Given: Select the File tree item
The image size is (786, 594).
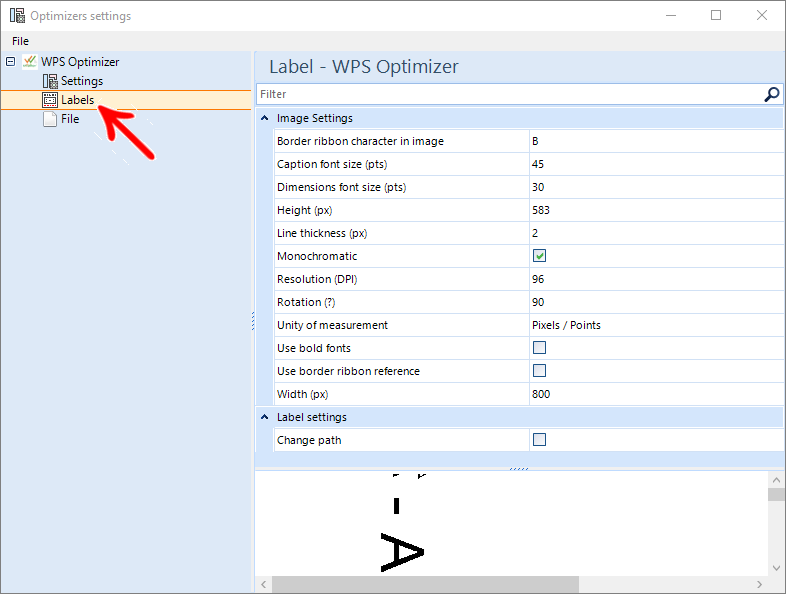Looking at the screenshot, I should 70,119.
